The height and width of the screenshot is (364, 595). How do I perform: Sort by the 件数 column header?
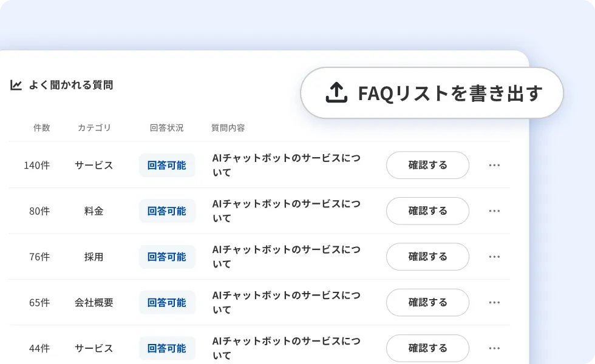click(41, 128)
